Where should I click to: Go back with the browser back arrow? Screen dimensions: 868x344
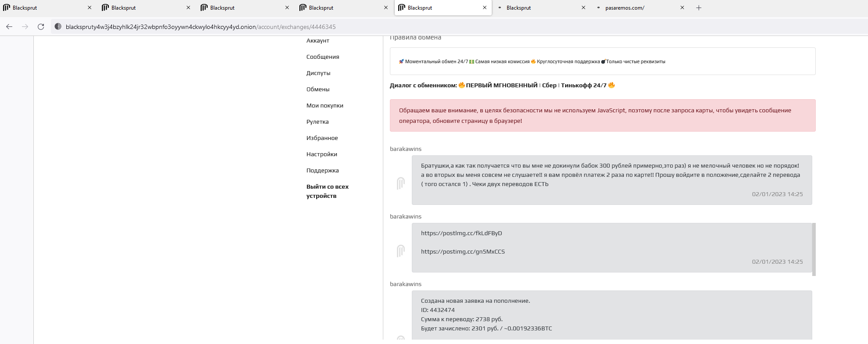[x=9, y=27]
